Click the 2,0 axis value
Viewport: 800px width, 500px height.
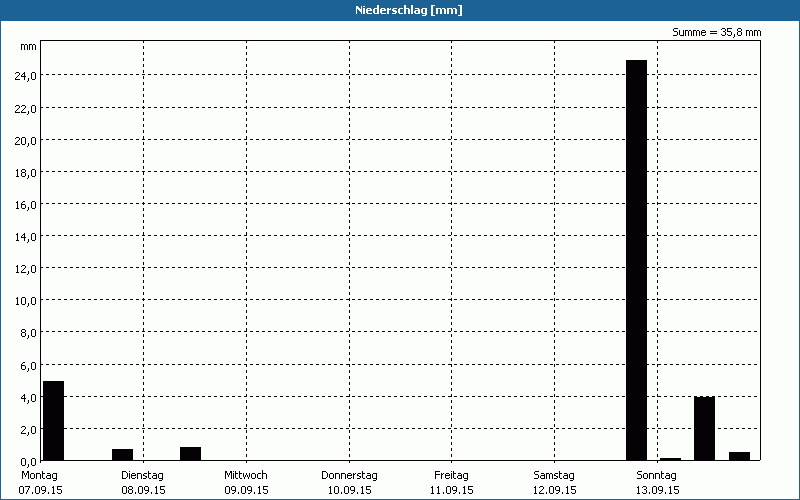coord(28,430)
